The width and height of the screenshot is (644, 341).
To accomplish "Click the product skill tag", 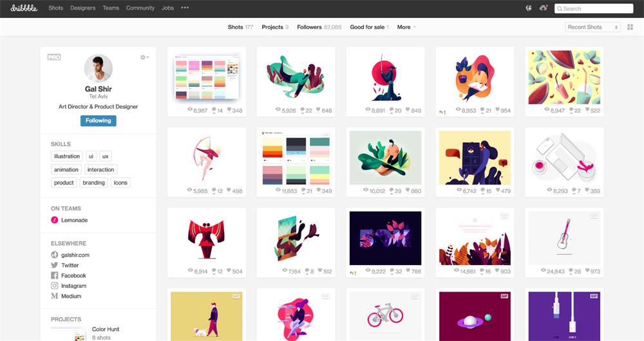I will click(64, 183).
